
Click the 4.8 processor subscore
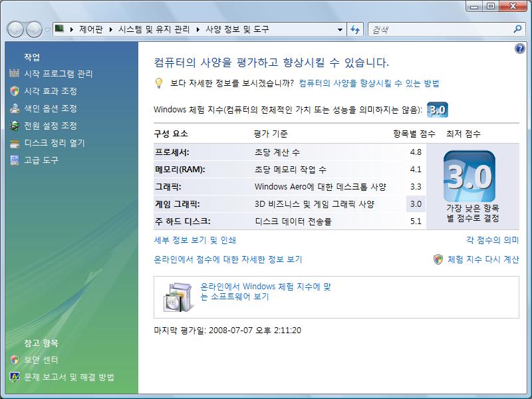click(416, 152)
